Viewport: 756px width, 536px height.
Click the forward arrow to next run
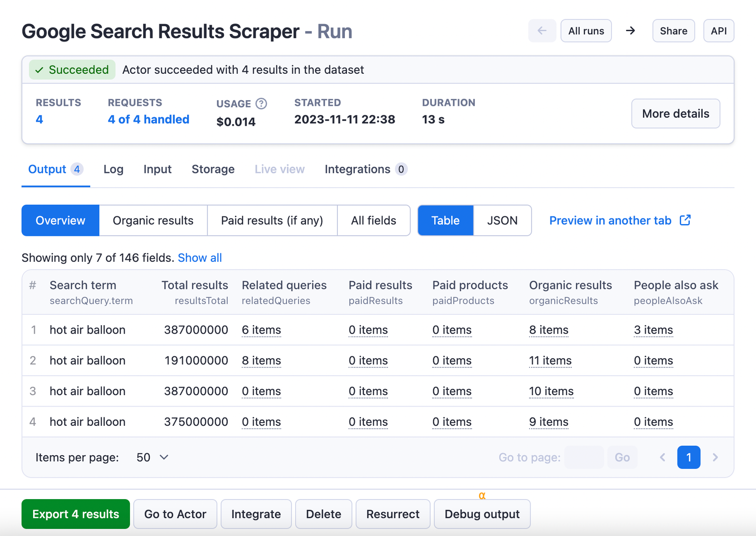[630, 30]
